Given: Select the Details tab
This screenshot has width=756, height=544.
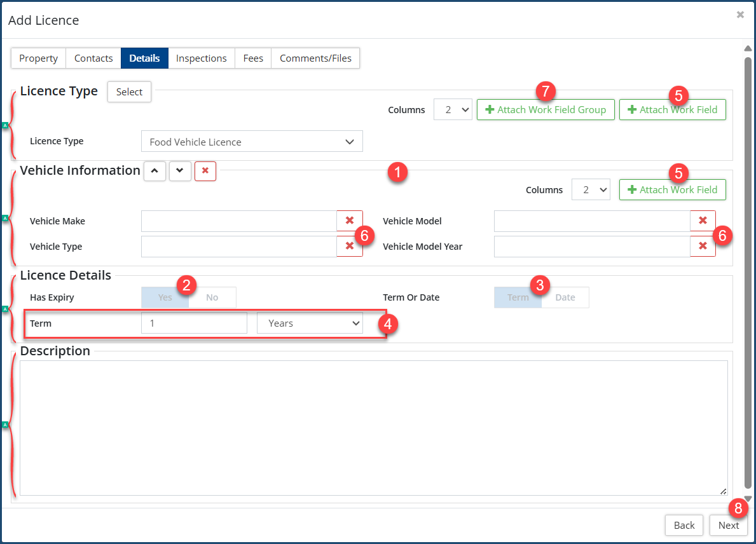Looking at the screenshot, I should pos(144,58).
